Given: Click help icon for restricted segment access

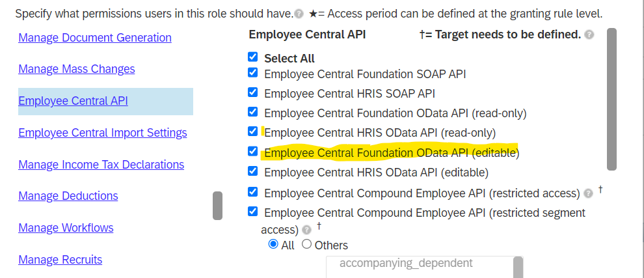Looking at the screenshot, I should click(306, 230).
